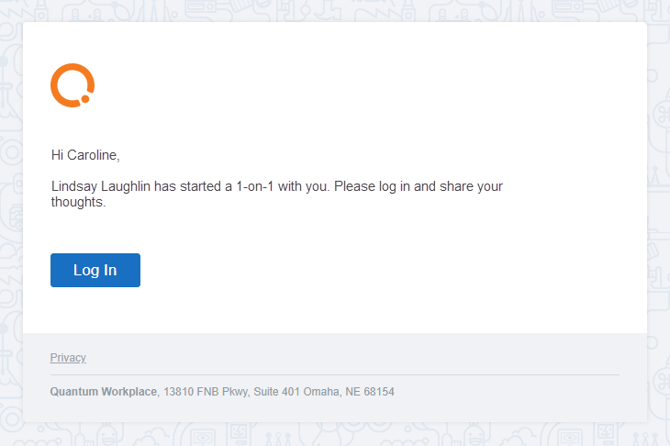Open the Privacy link in footer
This screenshot has height=446, width=670.
pos(68,358)
